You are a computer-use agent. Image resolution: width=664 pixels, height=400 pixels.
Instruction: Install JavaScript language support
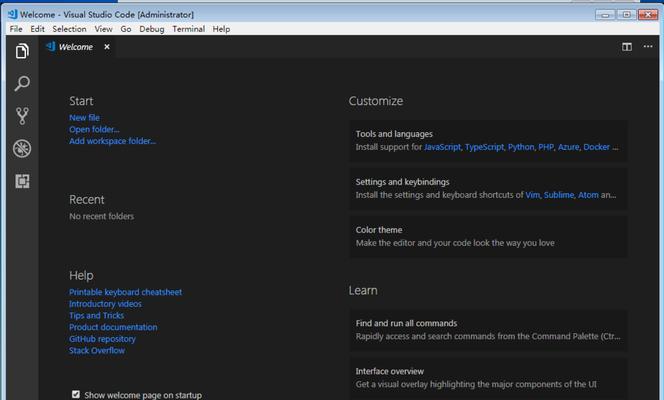442,147
